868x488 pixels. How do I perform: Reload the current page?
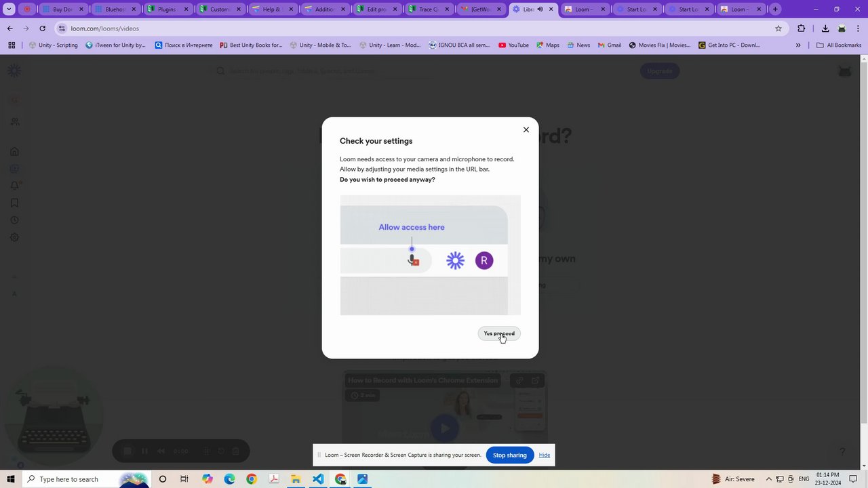point(42,28)
